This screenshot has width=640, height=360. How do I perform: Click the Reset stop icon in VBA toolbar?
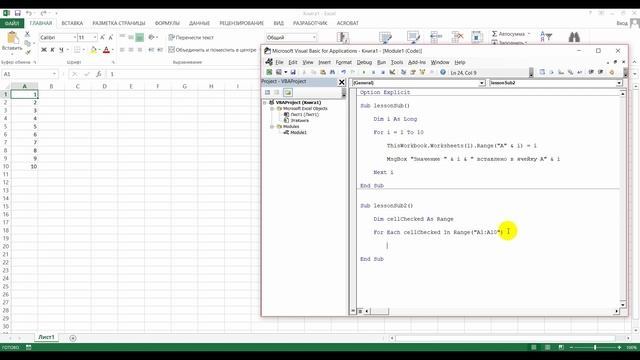coord(382,72)
